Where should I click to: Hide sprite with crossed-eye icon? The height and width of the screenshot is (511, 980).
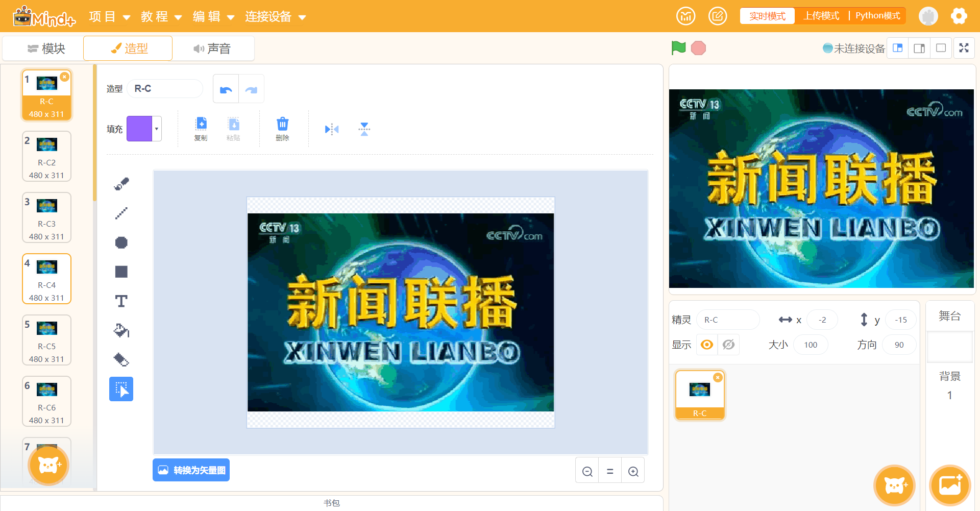729,345
